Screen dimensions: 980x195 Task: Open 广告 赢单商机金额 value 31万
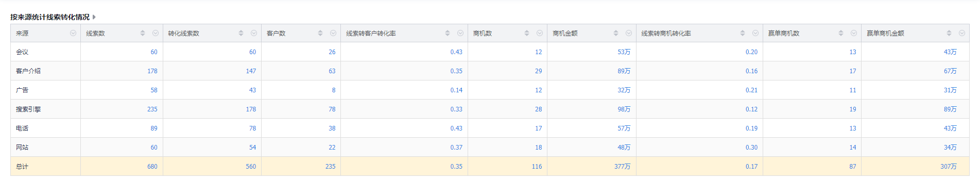point(950,90)
